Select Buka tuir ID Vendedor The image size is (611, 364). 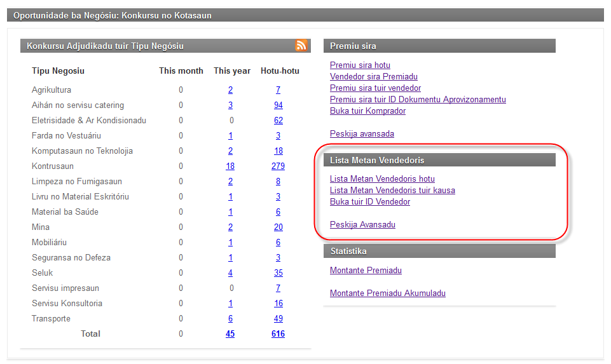(370, 202)
